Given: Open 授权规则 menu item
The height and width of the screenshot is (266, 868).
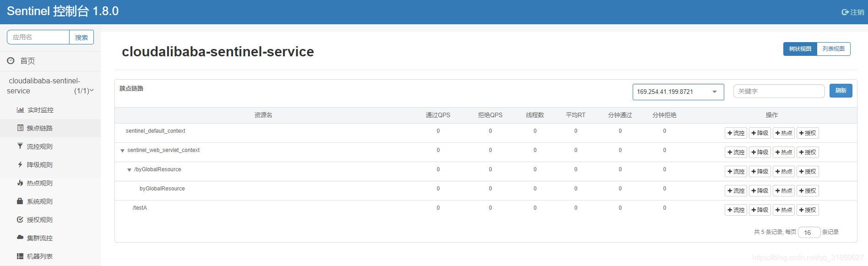Looking at the screenshot, I should pyautogui.click(x=50, y=220).
